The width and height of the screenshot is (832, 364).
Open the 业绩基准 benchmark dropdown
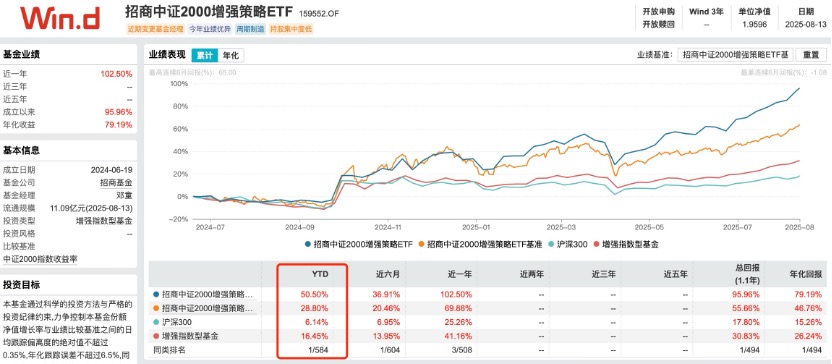click(736, 55)
